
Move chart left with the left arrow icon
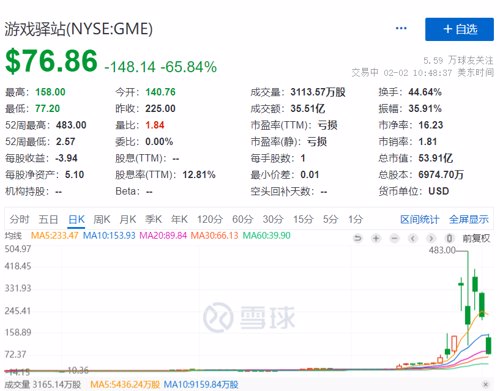pyautogui.click(x=413, y=238)
